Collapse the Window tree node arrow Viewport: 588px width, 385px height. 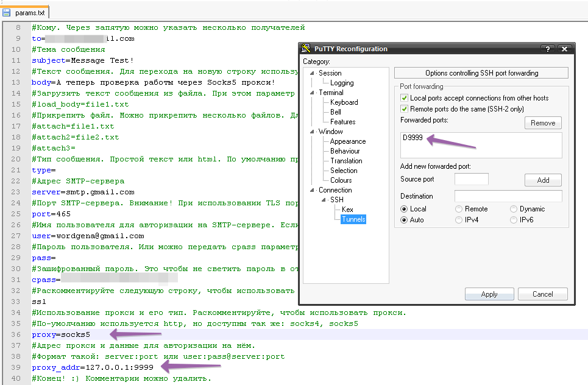pos(312,132)
